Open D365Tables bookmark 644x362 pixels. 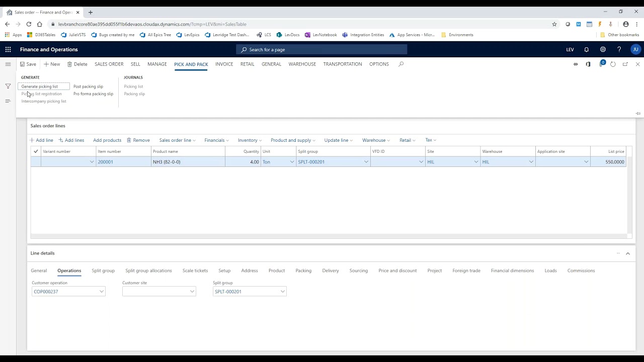pyautogui.click(x=41, y=35)
